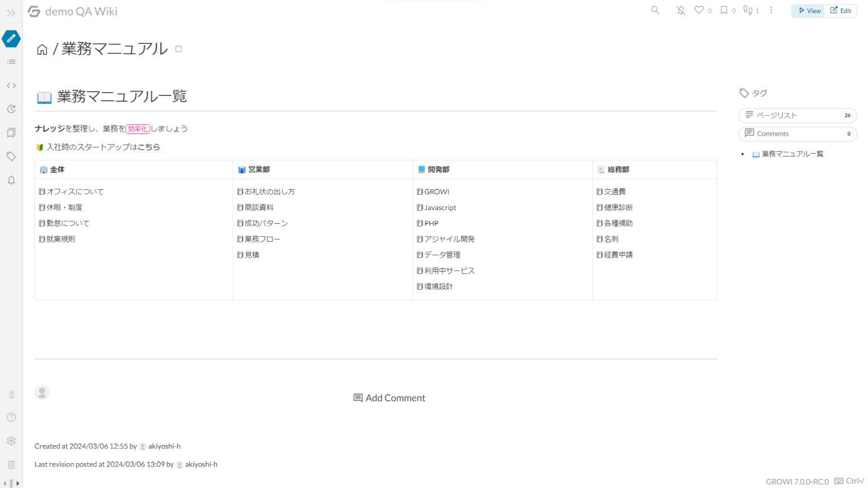The image size is (868, 488).
Task: Expand the collapsed sidebar with double-arrow chevron
Action: (11, 12)
